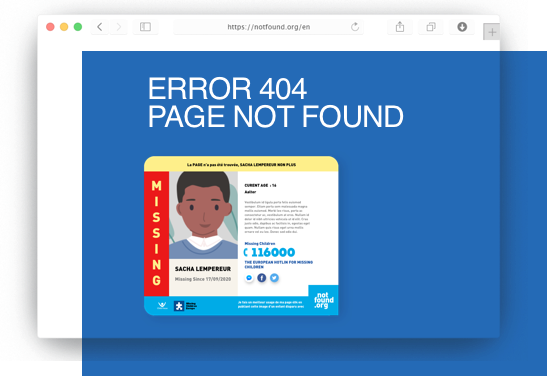Click the red MISSING vertical banner
The image size is (547, 376).
coord(157,234)
